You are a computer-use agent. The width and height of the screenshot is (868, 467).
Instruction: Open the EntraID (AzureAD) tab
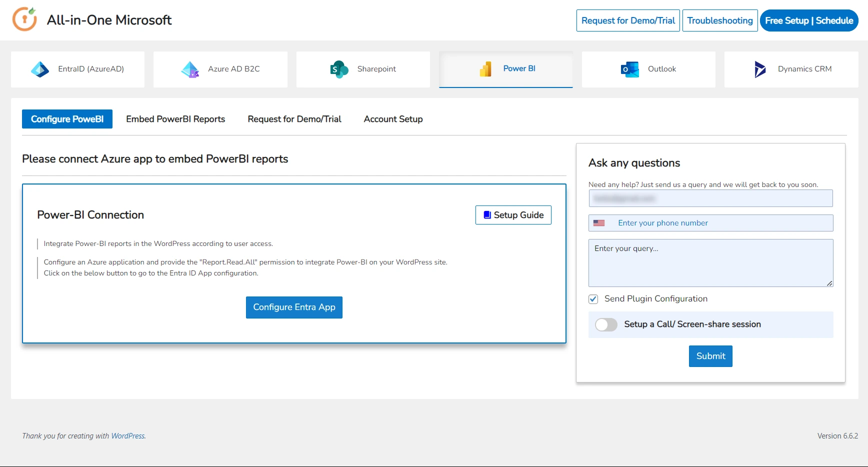77,69
